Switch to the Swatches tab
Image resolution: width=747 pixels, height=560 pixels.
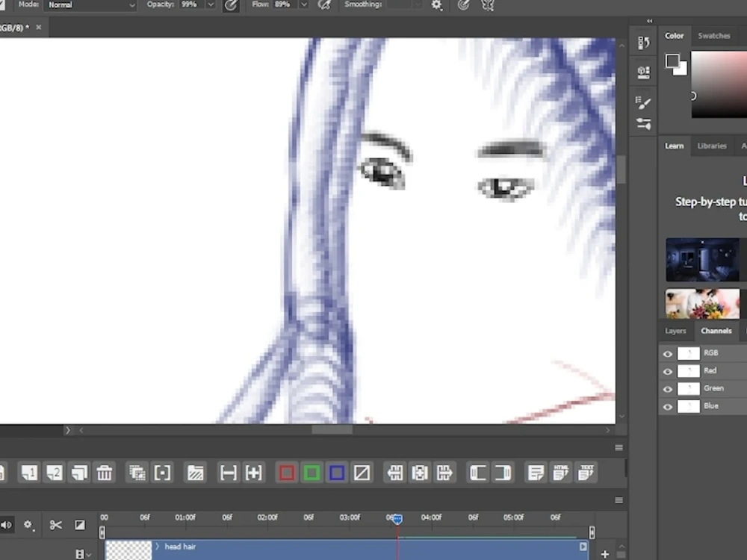[714, 35]
